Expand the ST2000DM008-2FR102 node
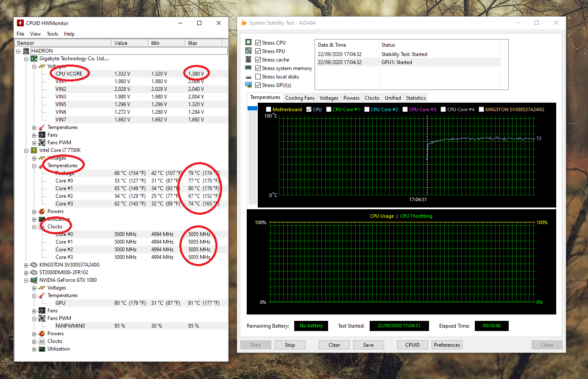588x379 pixels. [26, 272]
